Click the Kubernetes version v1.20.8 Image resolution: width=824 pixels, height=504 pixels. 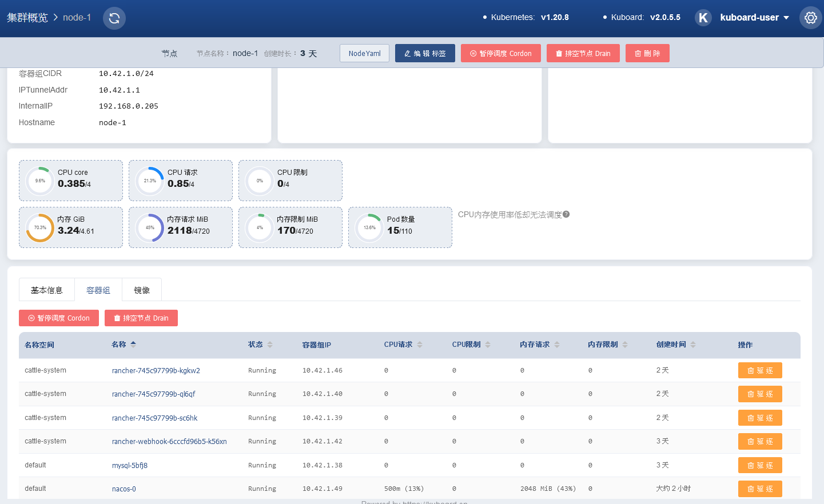(555, 17)
